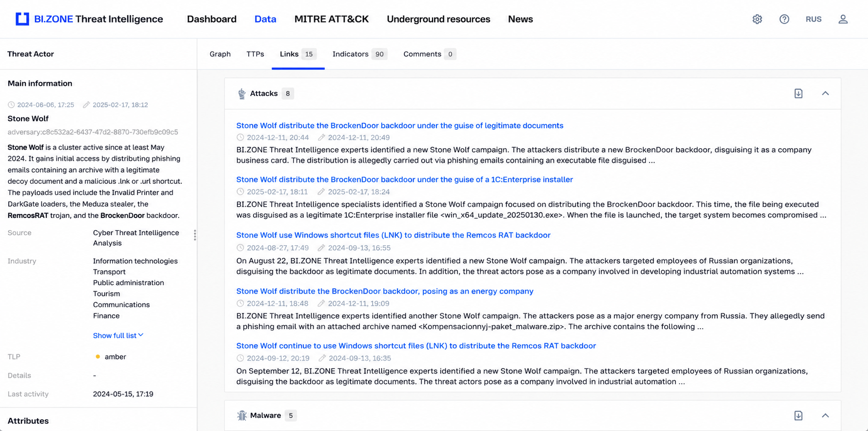Click the 'Information technologies' industry entry
This screenshot has width=868, height=431.
point(135,261)
